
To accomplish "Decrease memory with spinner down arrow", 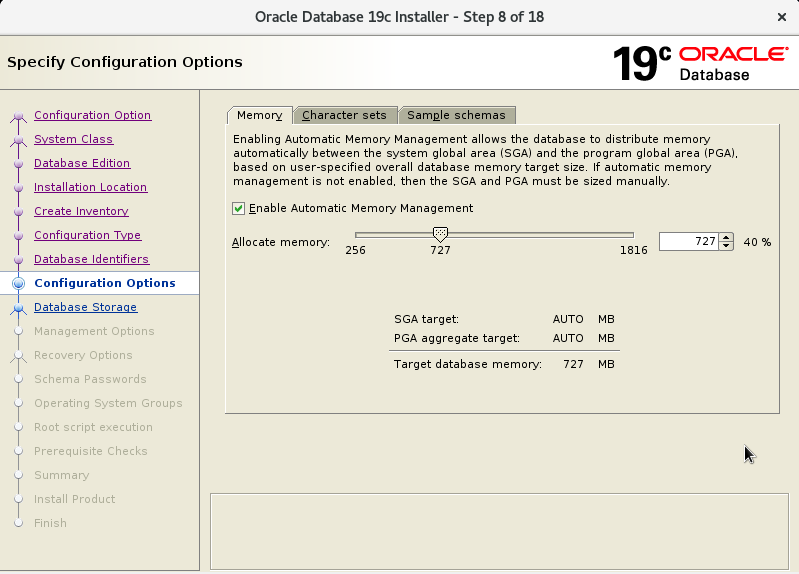I will coord(727,246).
